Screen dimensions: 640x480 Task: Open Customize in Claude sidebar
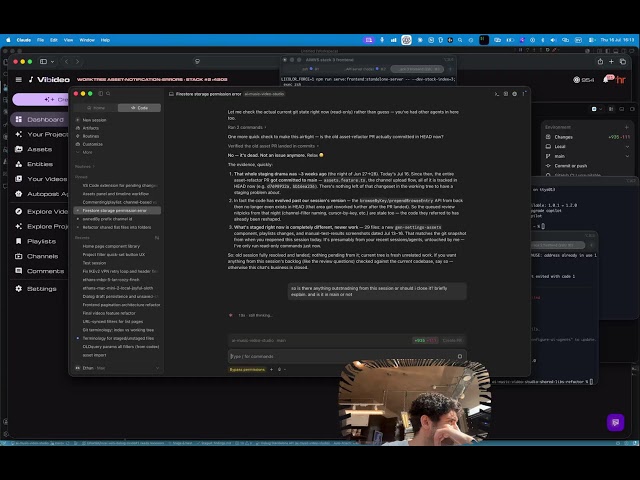[x=93, y=144]
